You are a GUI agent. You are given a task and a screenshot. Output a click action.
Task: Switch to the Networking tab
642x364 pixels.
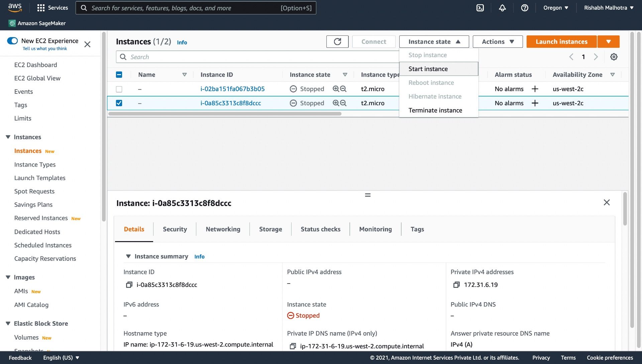223,229
